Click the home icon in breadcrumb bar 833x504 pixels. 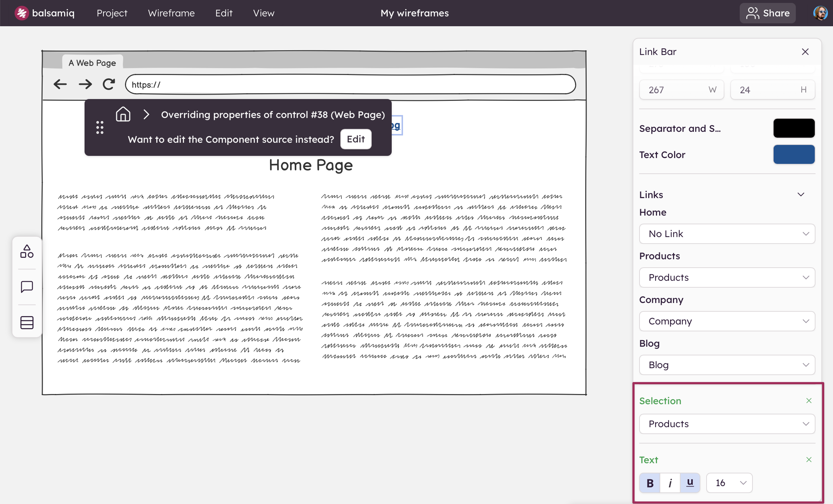123,114
